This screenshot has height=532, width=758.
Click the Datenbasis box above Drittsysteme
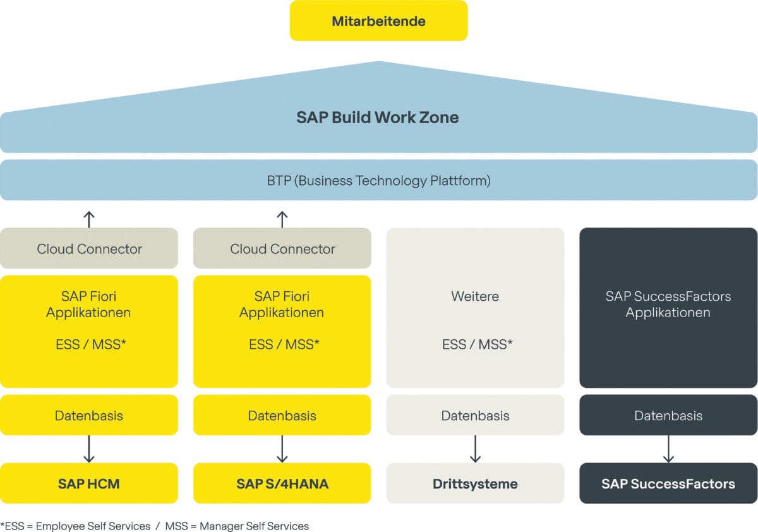point(475,415)
